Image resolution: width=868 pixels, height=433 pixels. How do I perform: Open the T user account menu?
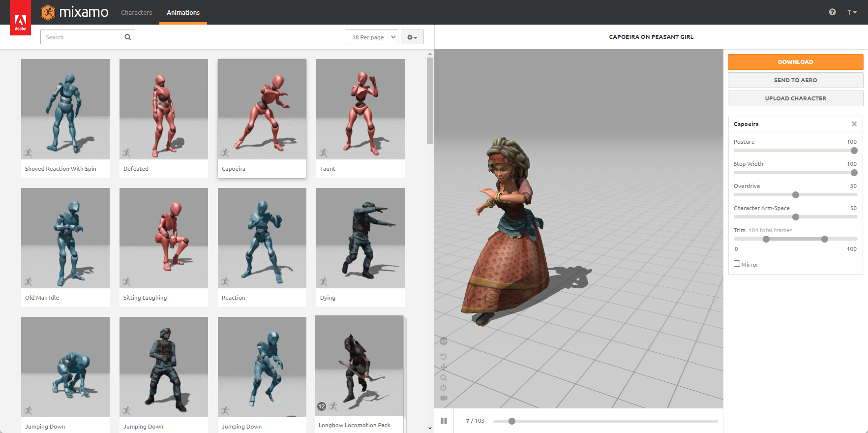coord(852,12)
